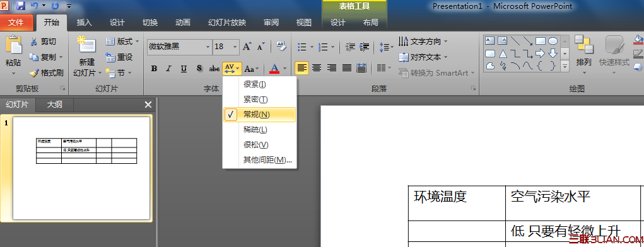This screenshot has width=644, height=247.
Task: Apply shape fill paint bucket color
Action: (x=638, y=40)
